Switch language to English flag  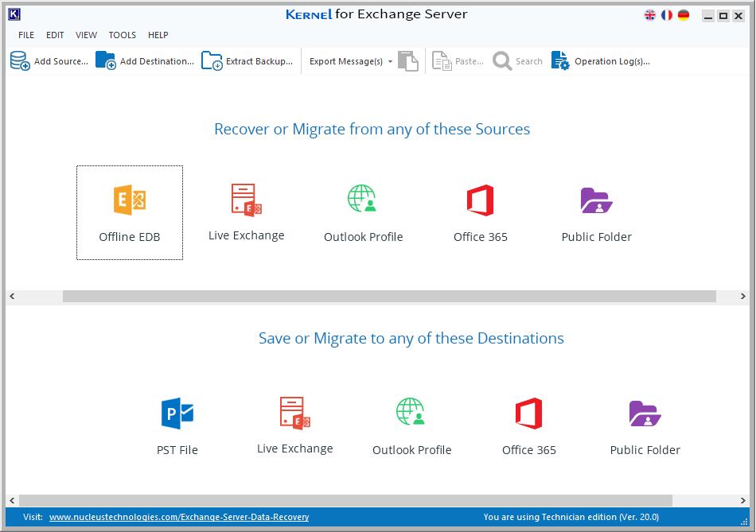tap(650, 15)
